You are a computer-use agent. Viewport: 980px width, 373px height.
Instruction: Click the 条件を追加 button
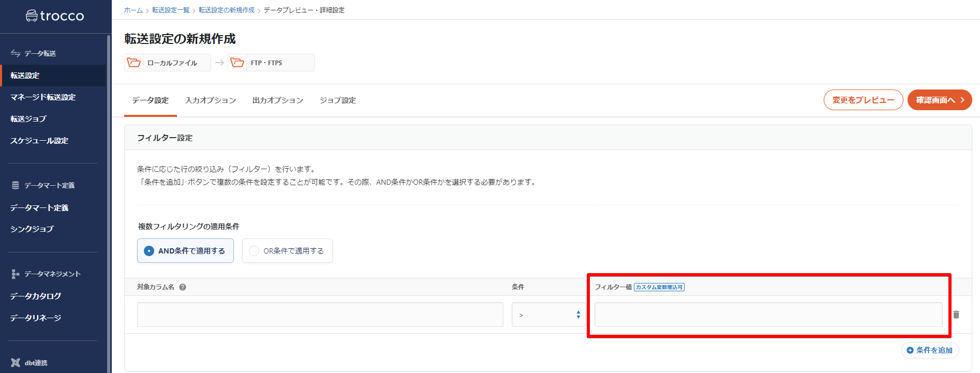pos(930,350)
